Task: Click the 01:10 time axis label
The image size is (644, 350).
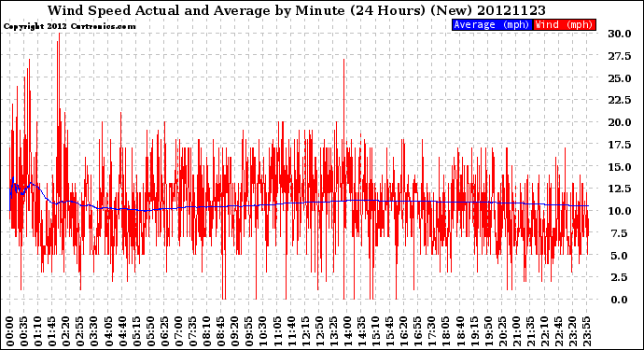Action: coord(37,331)
